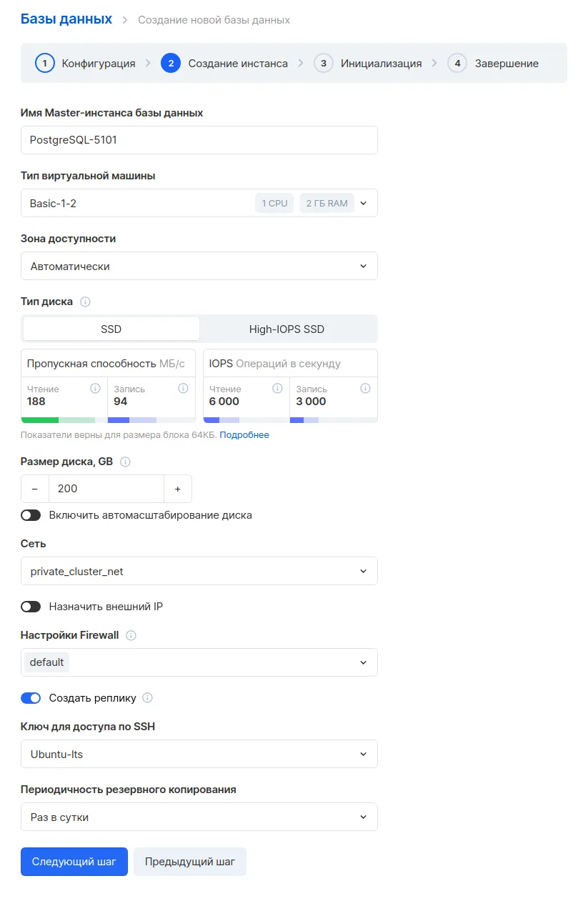This screenshot has width=588, height=906.
Task: Click info icon next to Настройки Firewall
Action: click(131, 635)
